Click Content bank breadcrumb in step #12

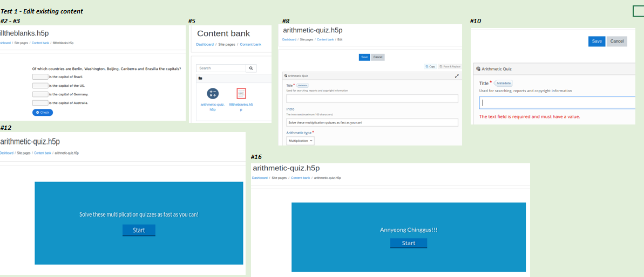click(x=43, y=153)
